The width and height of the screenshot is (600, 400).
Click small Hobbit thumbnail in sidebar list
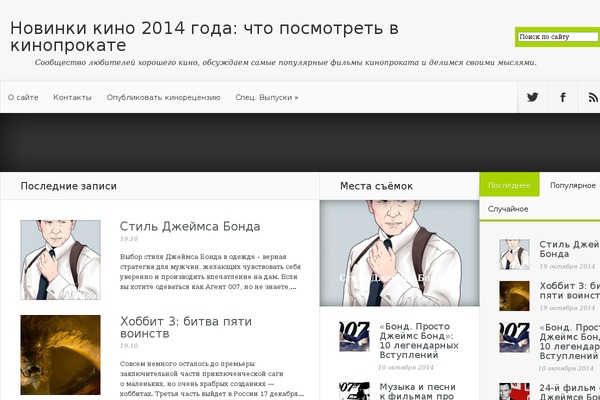tap(514, 296)
